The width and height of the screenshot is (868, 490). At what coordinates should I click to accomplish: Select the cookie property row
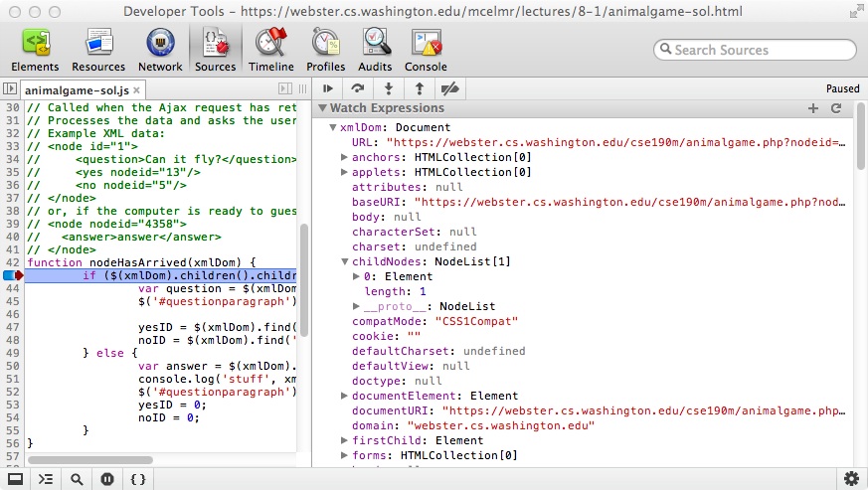(387, 336)
